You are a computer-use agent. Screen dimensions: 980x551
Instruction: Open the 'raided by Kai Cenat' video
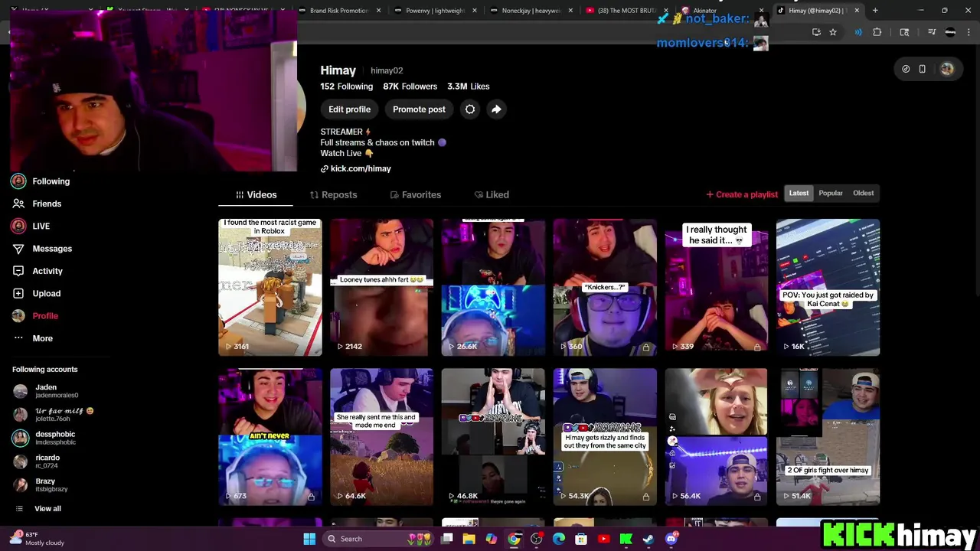pos(828,287)
